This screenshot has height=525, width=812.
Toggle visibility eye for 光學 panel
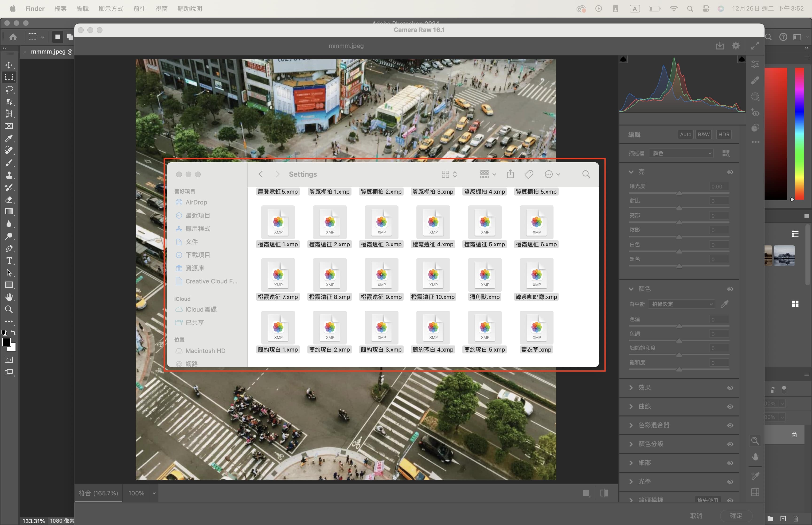coord(730,482)
